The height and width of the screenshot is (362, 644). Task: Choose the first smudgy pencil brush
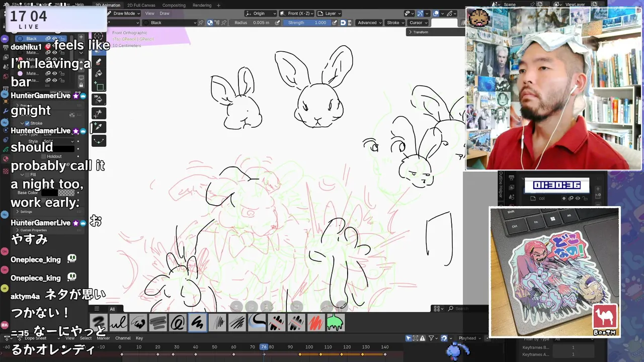pyautogui.click(x=100, y=322)
